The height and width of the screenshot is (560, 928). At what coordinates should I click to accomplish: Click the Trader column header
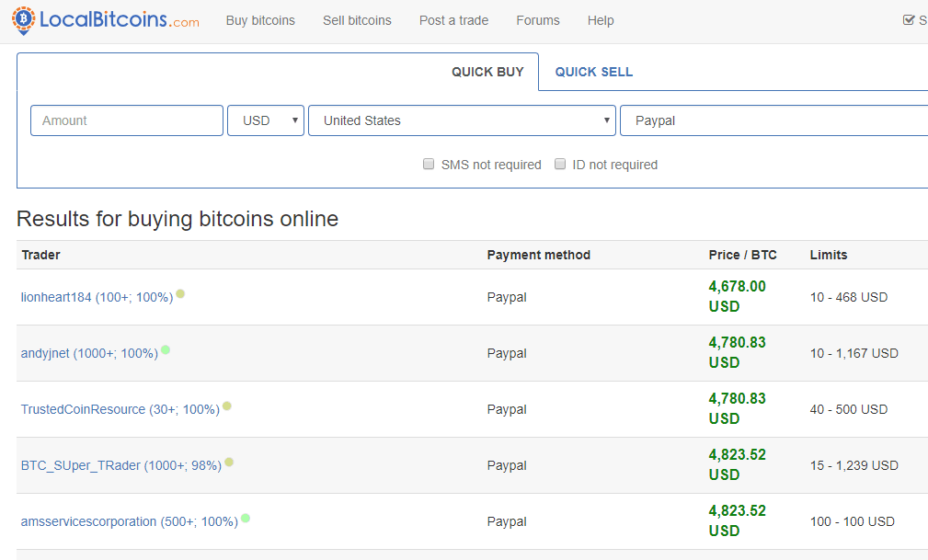(40, 255)
